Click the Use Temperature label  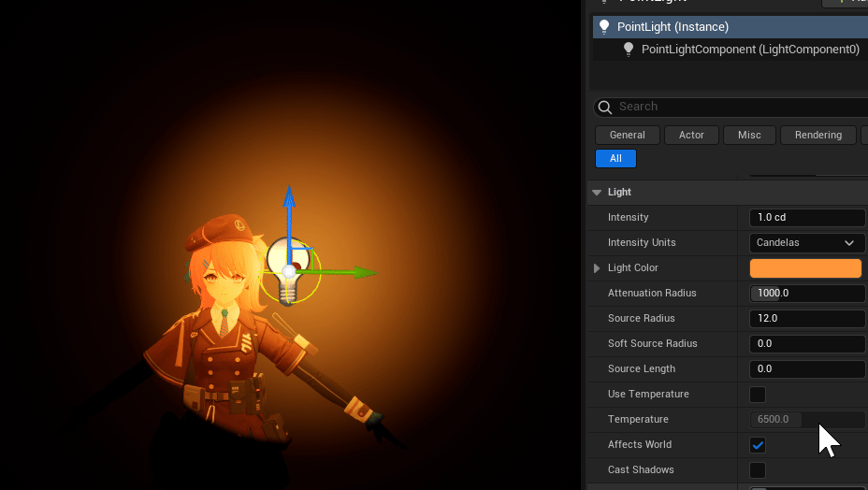648,395
